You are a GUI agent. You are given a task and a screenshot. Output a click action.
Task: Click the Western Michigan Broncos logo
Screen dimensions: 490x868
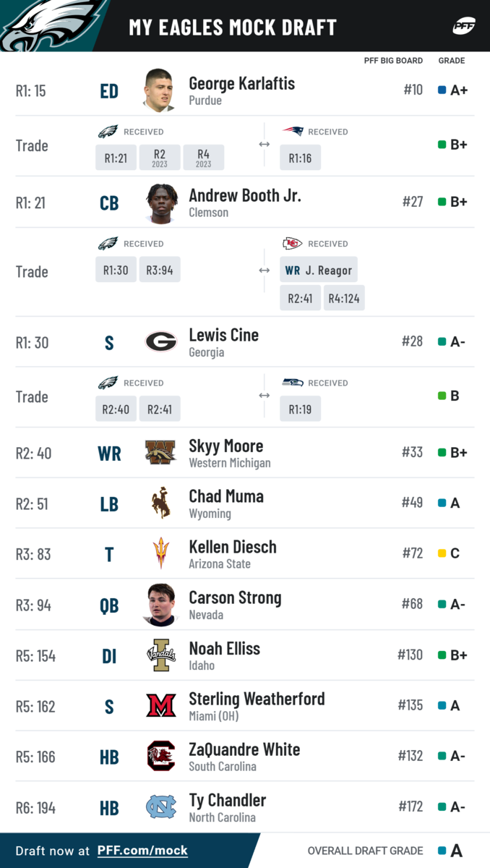click(160, 452)
